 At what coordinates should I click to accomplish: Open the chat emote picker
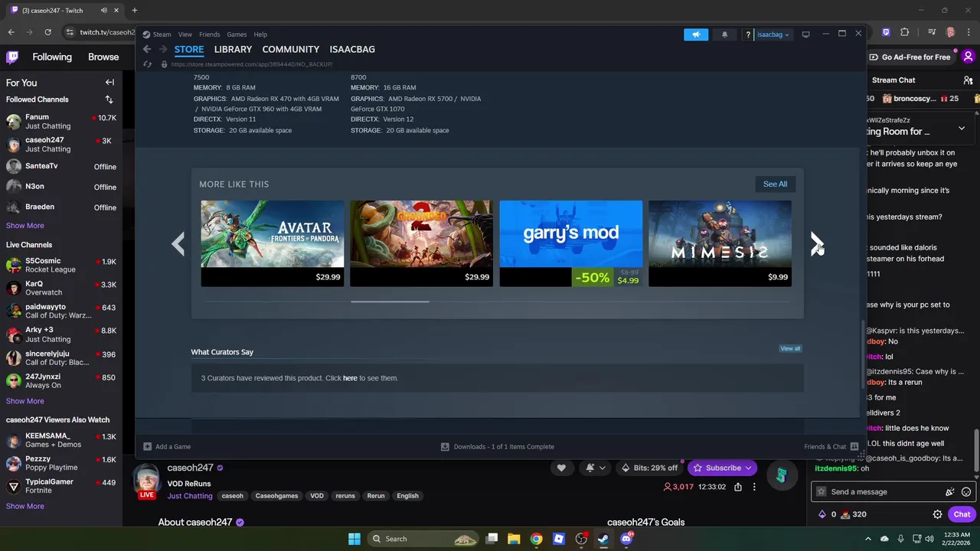(966, 491)
